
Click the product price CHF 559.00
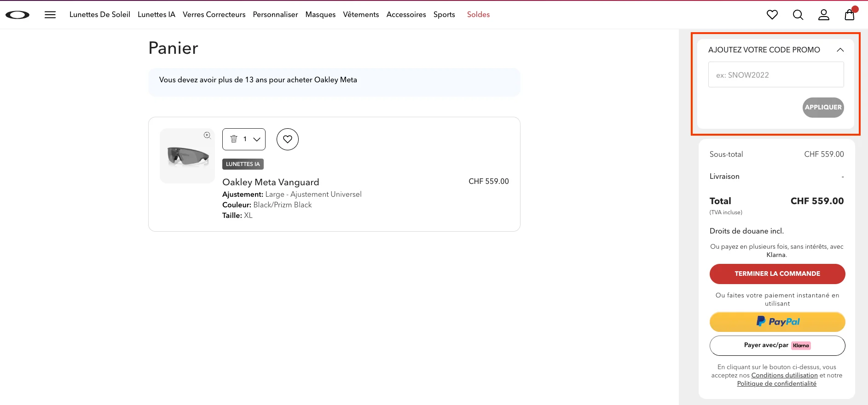pyautogui.click(x=489, y=182)
